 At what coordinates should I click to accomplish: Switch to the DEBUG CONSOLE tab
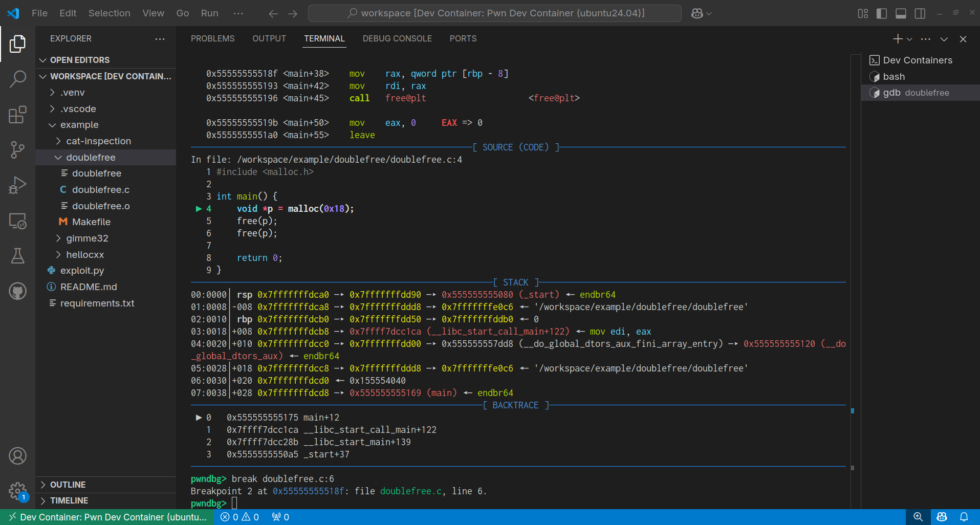(397, 38)
